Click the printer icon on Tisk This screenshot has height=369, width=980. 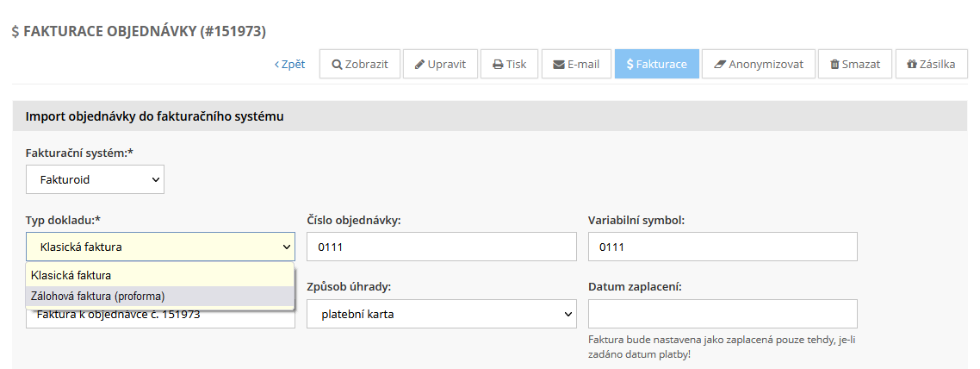tap(498, 65)
